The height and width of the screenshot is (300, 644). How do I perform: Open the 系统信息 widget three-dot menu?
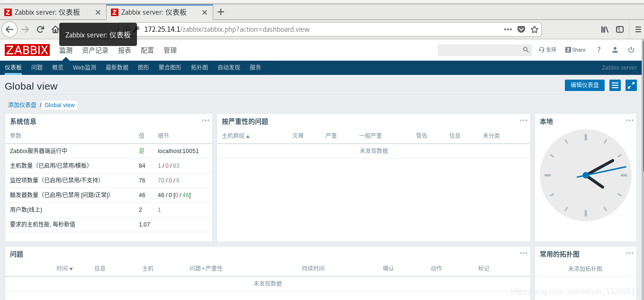pos(206,120)
